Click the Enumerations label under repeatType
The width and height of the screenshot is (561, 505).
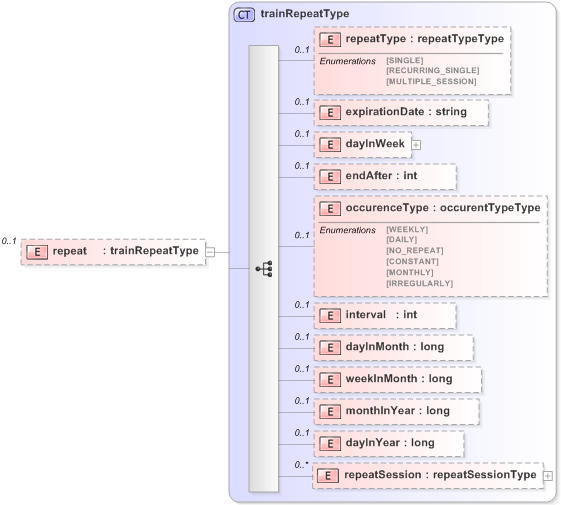(x=347, y=61)
